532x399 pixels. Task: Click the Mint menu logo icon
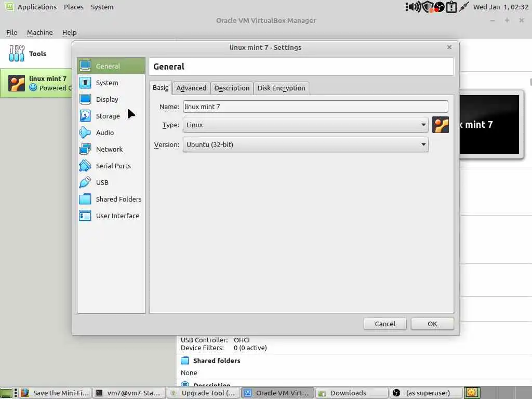pyautogui.click(x=9, y=6)
